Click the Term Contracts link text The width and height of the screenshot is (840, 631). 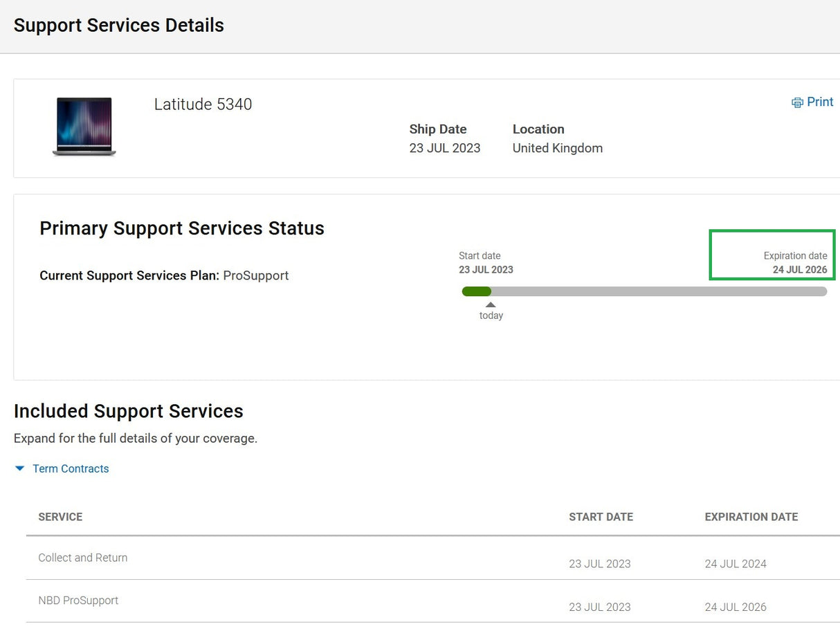point(71,468)
